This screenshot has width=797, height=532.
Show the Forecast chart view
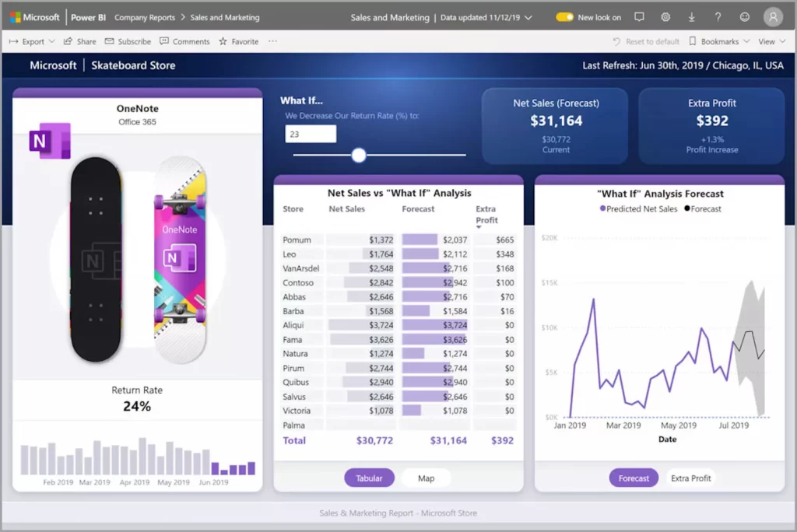[634, 478]
